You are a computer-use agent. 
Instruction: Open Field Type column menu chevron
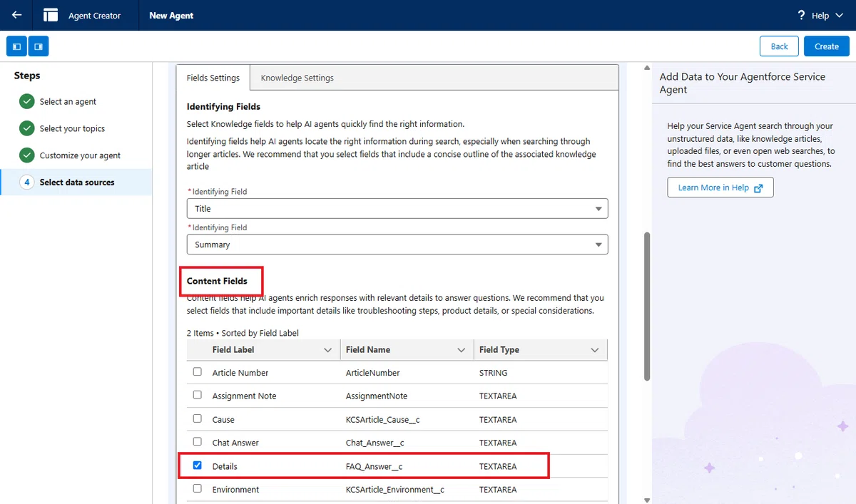click(x=595, y=350)
